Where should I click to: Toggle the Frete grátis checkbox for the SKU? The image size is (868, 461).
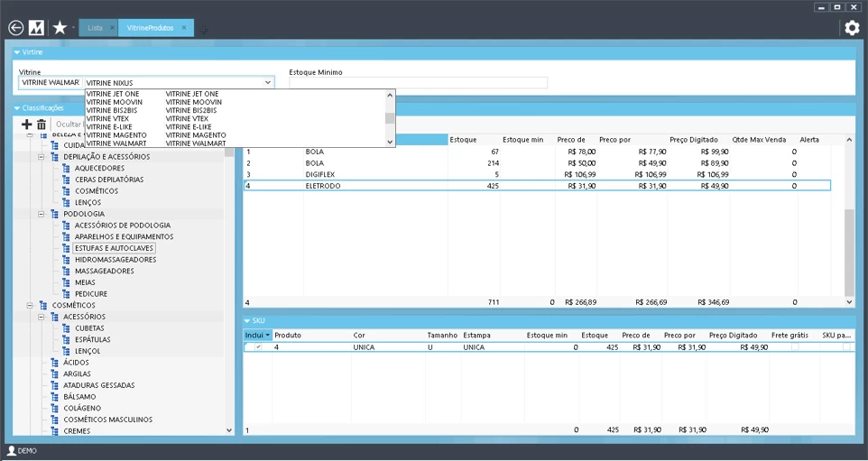click(x=795, y=347)
